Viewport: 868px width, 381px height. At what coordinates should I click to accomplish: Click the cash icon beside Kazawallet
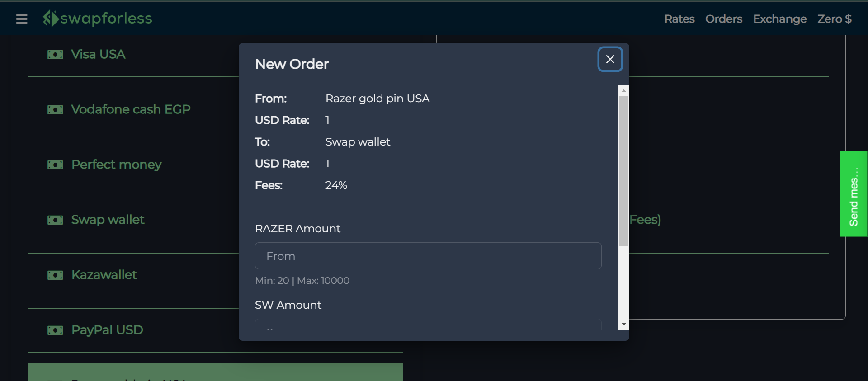coord(55,275)
